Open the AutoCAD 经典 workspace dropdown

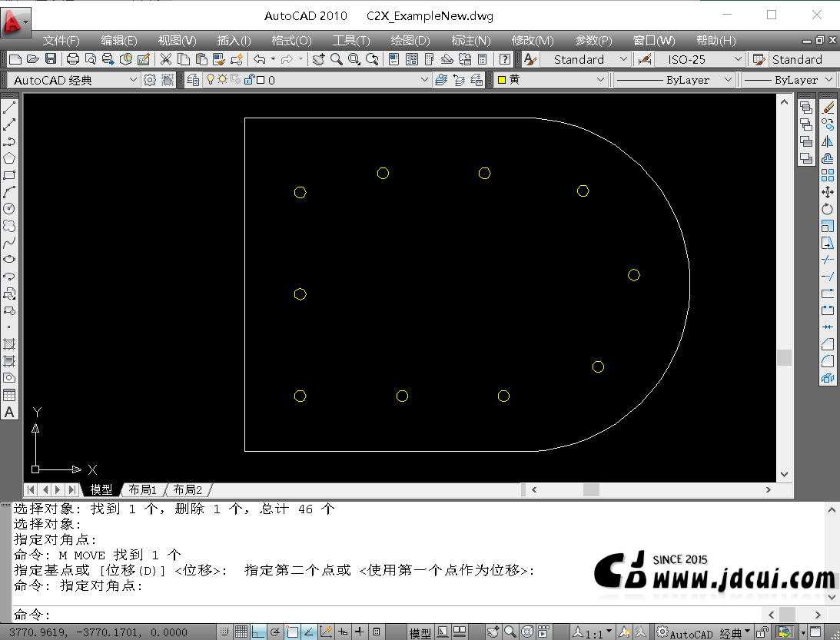click(133, 80)
